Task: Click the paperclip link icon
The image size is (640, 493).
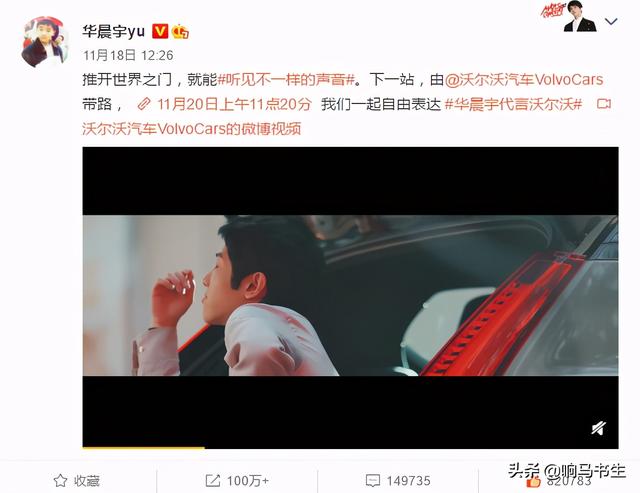Action: 144,104
